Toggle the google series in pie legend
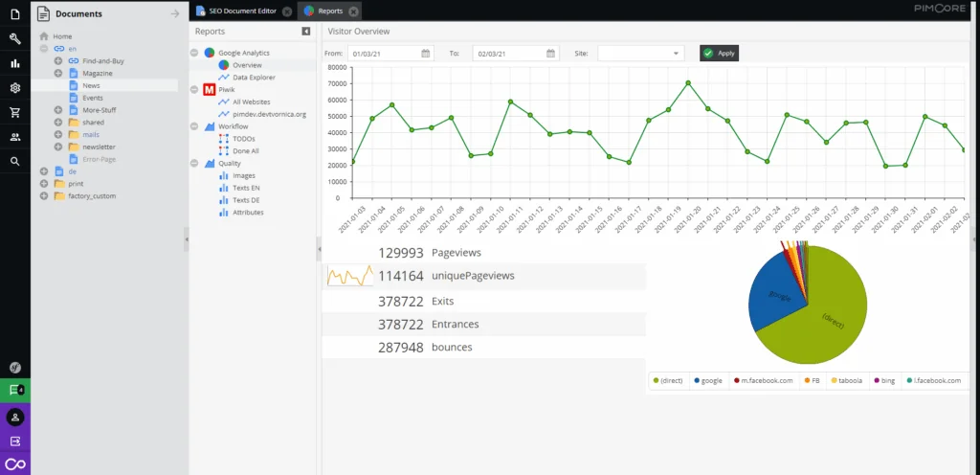The height and width of the screenshot is (475, 980). pyautogui.click(x=708, y=380)
